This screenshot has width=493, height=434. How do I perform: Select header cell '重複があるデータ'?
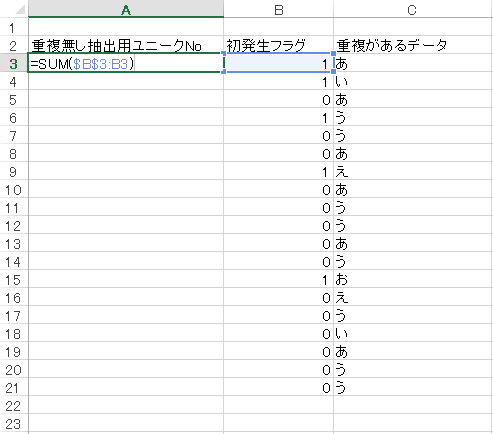coord(413,45)
